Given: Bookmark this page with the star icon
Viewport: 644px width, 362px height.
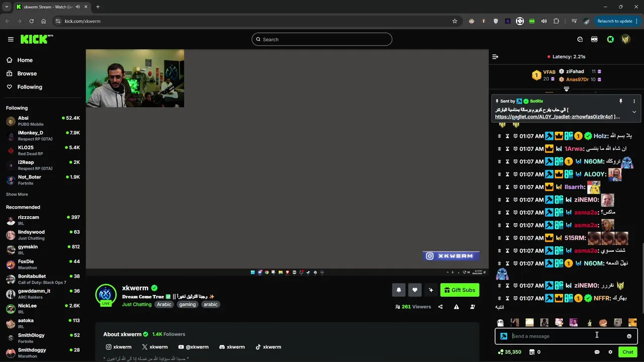Looking at the screenshot, I should [455, 21].
